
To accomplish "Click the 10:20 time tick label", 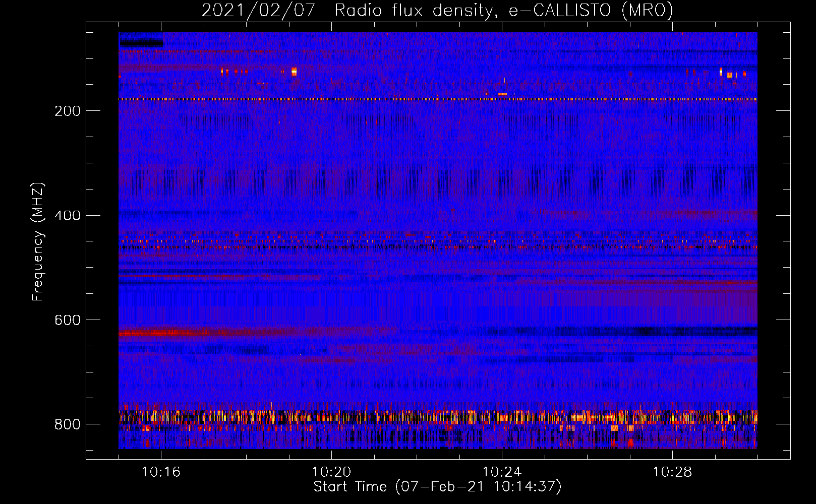I will pyautogui.click(x=331, y=472).
